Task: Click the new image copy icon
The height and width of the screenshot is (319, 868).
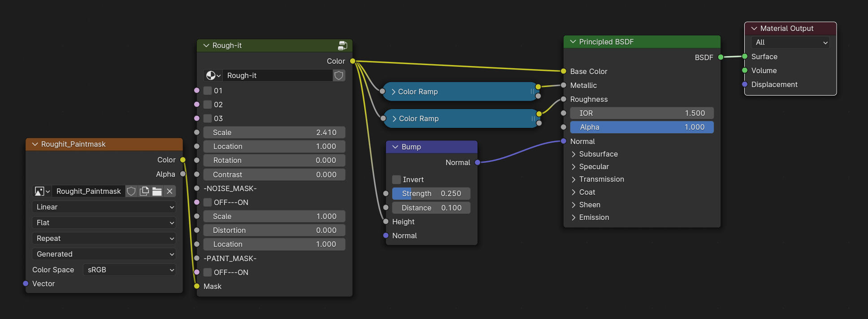Action: [144, 192]
